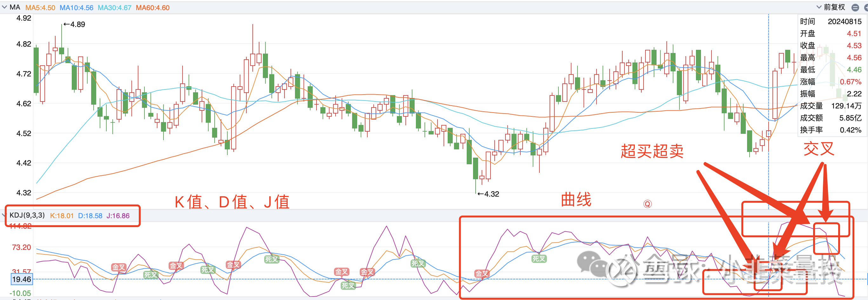Click the 4.72 price axis label

(23, 74)
